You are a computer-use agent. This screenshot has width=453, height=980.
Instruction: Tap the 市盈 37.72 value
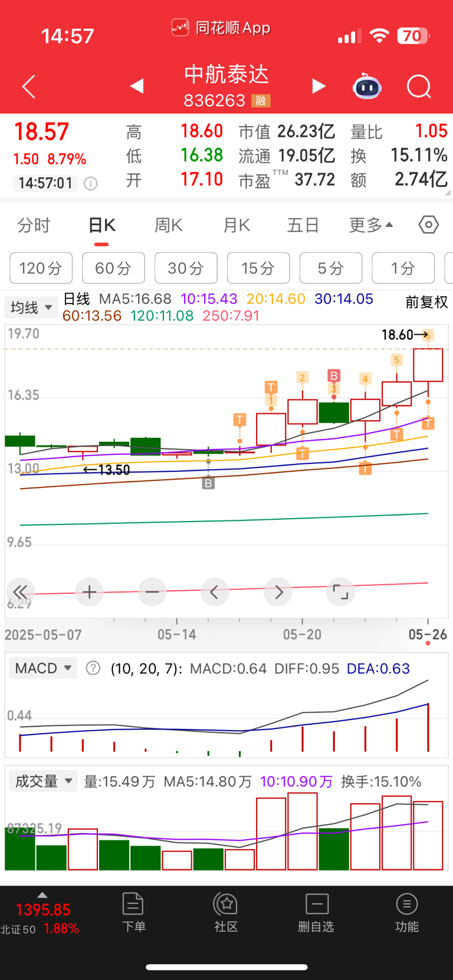coord(287,179)
